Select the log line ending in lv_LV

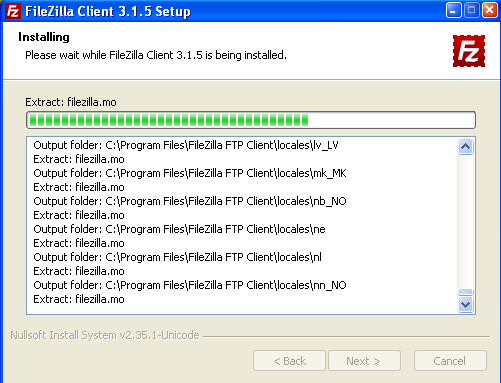[186, 145]
